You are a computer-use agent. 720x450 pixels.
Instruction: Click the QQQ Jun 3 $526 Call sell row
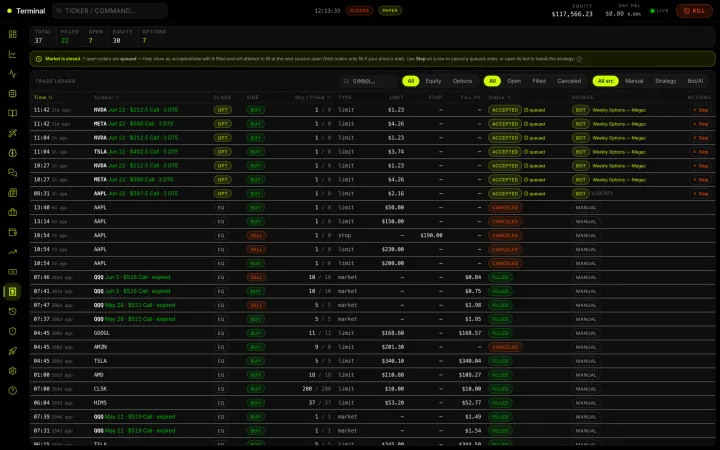pos(372,277)
